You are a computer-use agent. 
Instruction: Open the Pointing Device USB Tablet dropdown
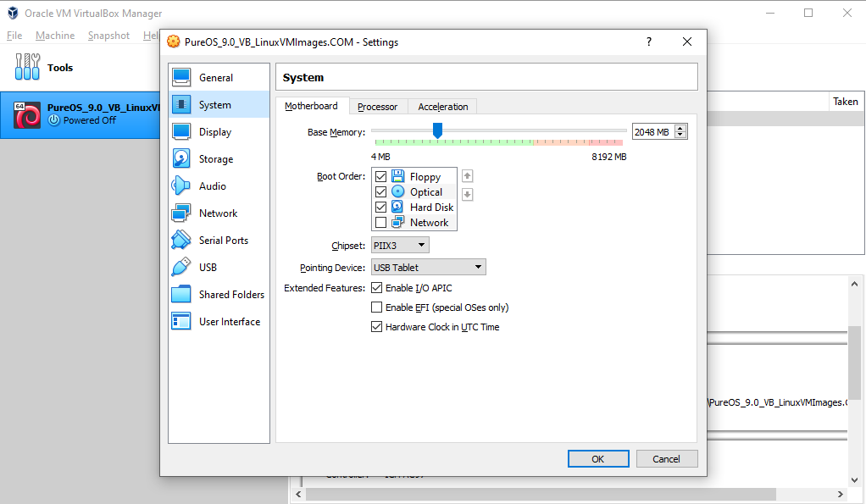pos(428,267)
